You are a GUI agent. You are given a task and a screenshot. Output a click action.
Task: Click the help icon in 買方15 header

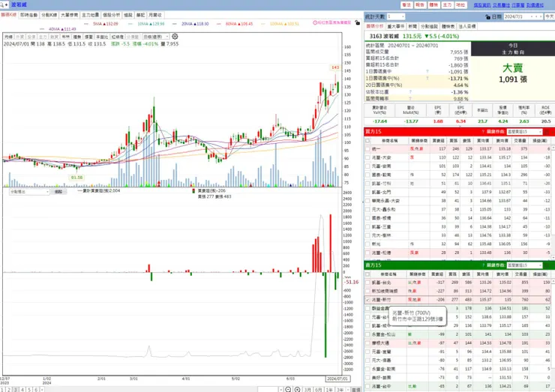click(483, 132)
